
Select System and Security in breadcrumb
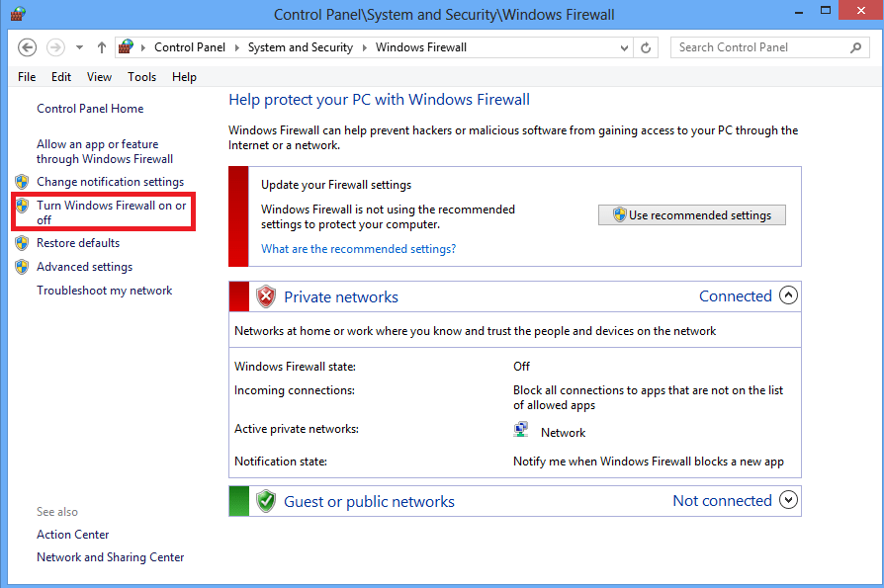click(x=300, y=47)
